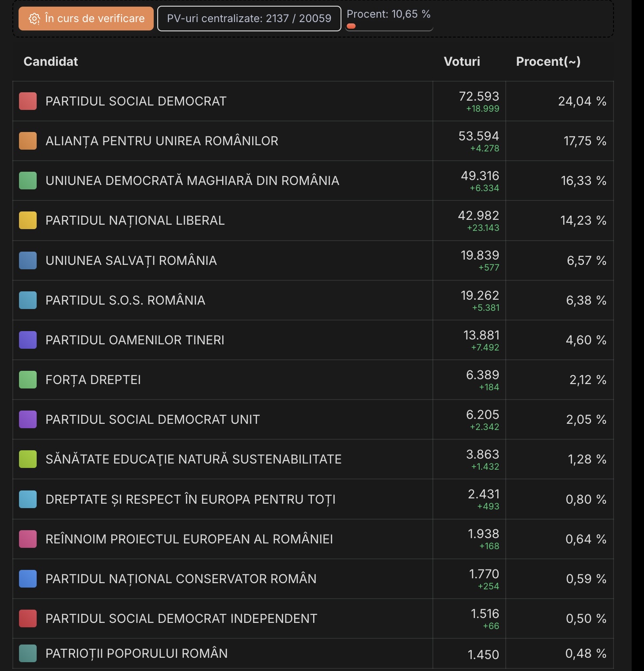Click blue swatch beside Uniunea Salvați România
644x671 pixels.
click(28, 260)
